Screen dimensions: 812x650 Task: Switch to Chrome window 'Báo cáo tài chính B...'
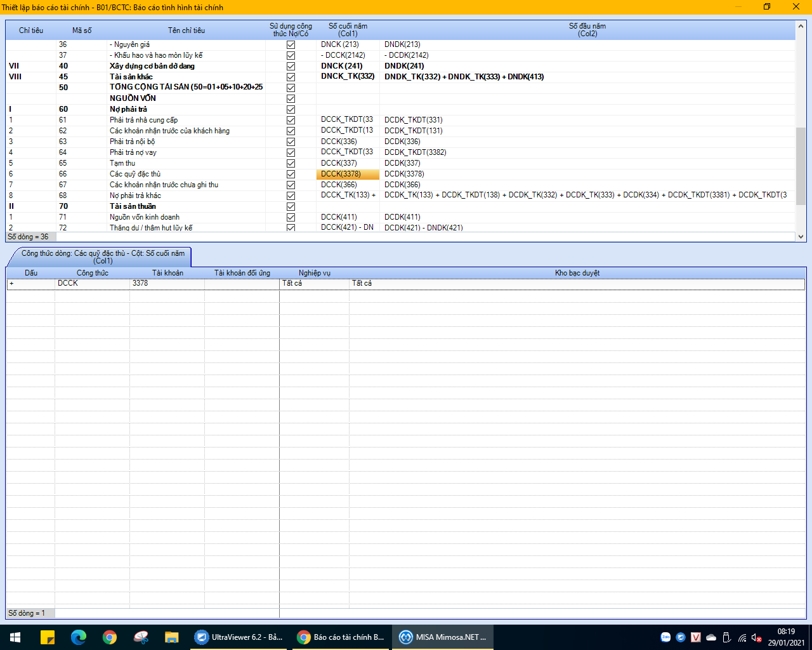pos(341,637)
